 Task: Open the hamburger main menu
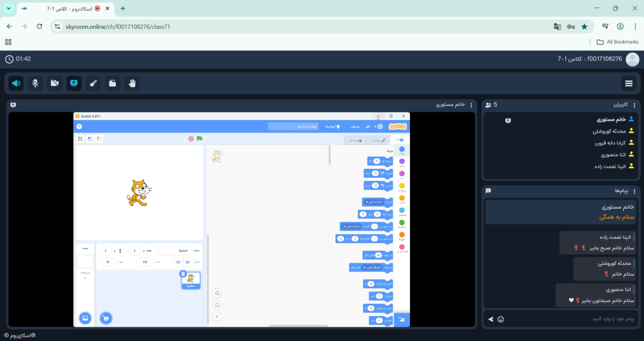tap(628, 83)
